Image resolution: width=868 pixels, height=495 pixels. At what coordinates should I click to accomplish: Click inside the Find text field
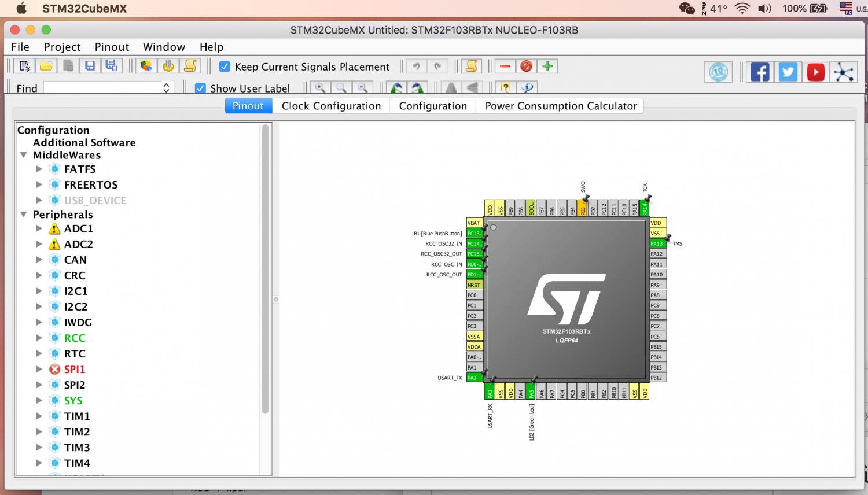point(102,88)
